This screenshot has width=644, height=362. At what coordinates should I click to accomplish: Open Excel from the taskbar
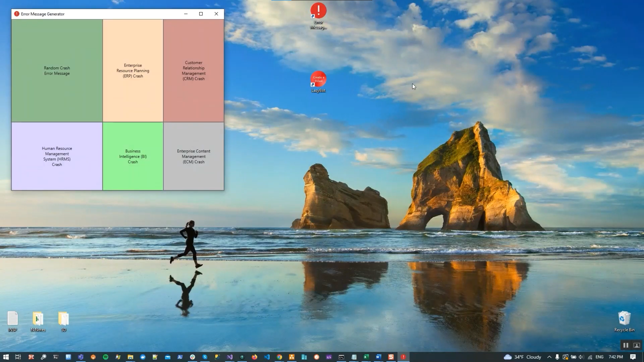point(366,357)
